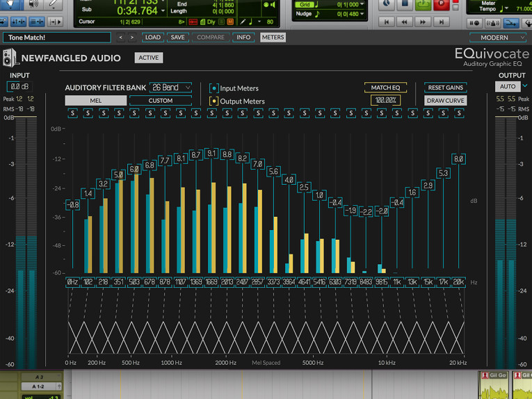Go to next preset with right arrow

[132, 38]
